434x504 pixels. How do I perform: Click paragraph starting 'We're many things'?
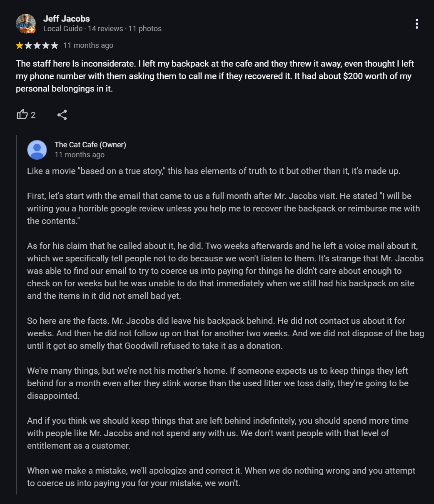217,383
